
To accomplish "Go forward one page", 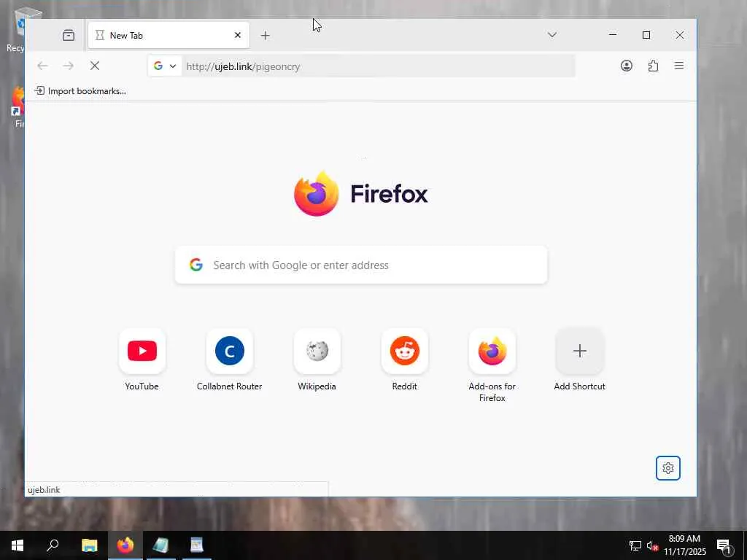I will [x=69, y=66].
